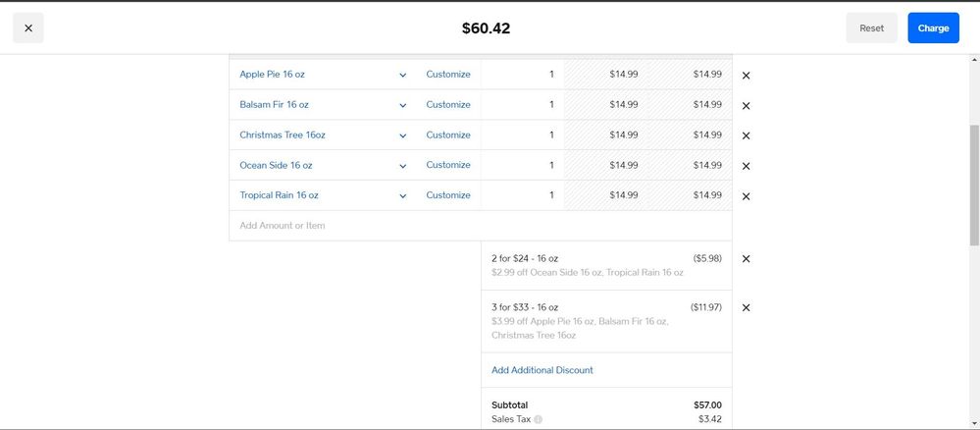Delete the Christmas Tree 16oz row
The height and width of the screenshot is (430, 980).
(746, 135)
